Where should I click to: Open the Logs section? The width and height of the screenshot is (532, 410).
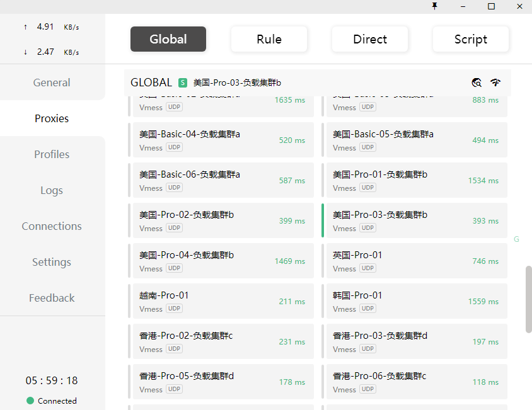[52, 190]
